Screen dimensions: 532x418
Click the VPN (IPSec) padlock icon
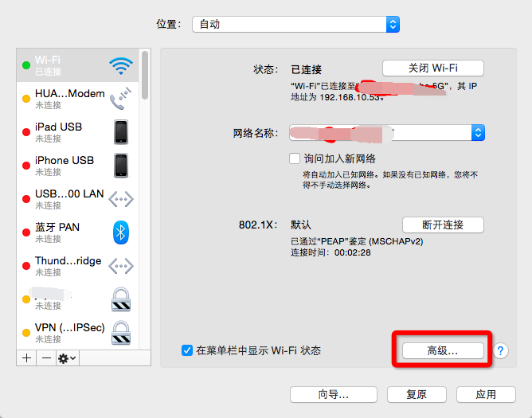[x=121, y=332]
